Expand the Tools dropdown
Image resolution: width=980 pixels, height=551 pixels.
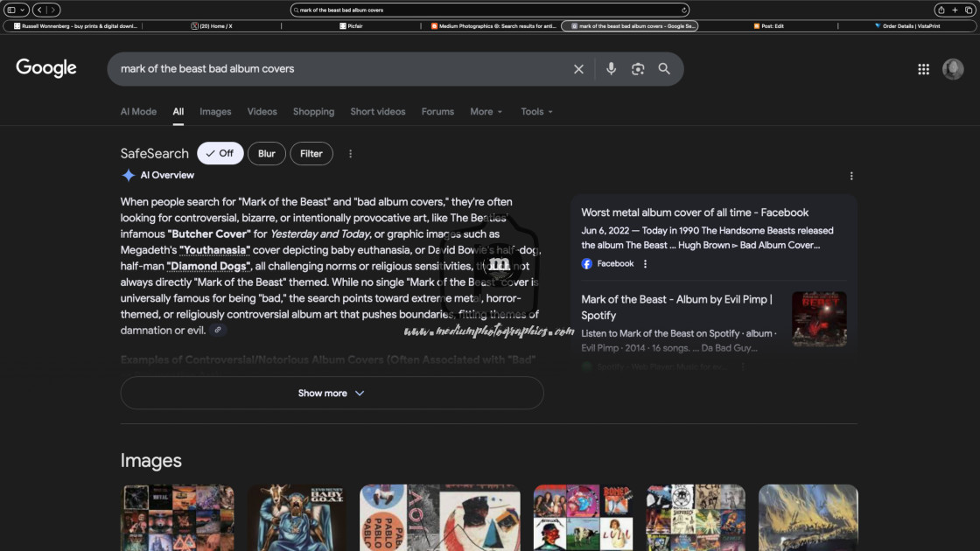(536, 112)
